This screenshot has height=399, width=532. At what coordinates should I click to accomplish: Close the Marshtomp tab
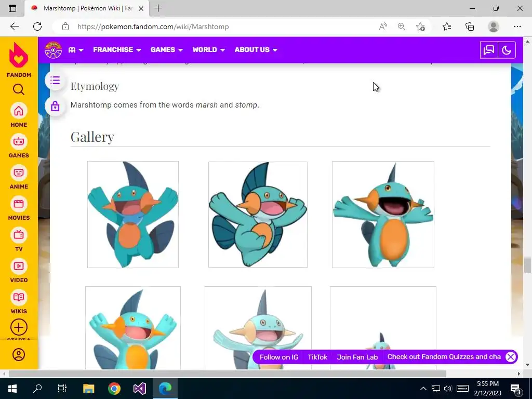click(x=141, y=8)
